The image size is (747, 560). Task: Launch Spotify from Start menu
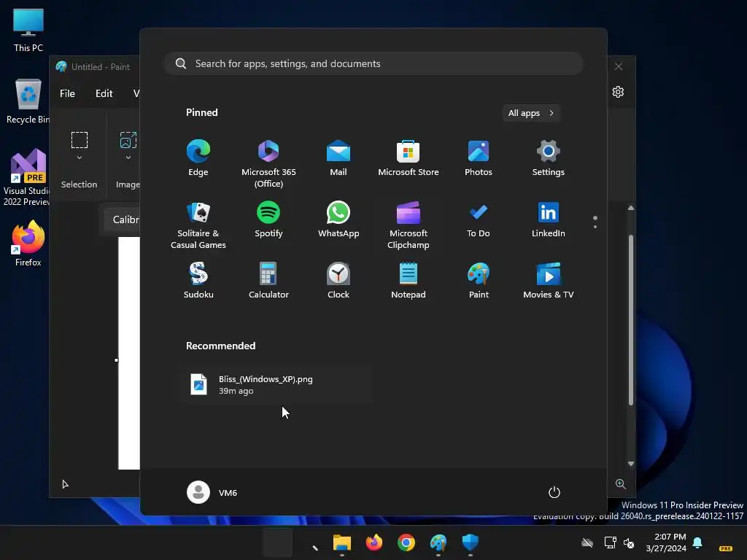point(268,220)
